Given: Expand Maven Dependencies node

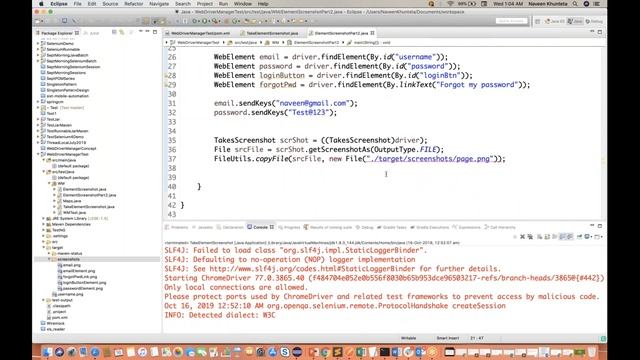Looking at the screenshot, I should [x=44, y=224].
